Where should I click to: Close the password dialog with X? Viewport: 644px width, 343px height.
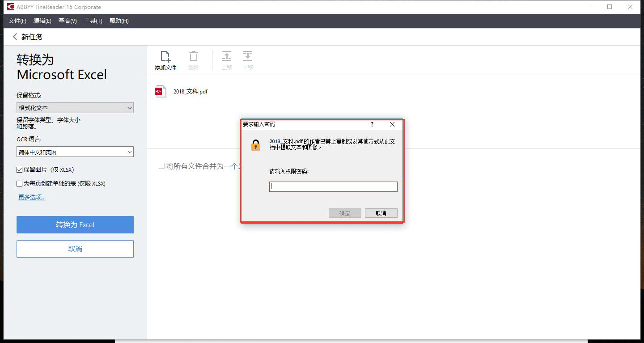pos(392,124)
